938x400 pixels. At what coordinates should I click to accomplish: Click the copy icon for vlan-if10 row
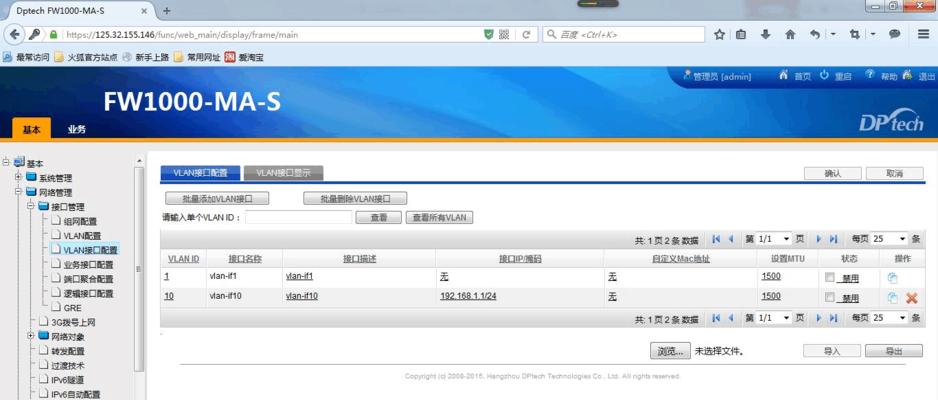(x=893, y=298)
